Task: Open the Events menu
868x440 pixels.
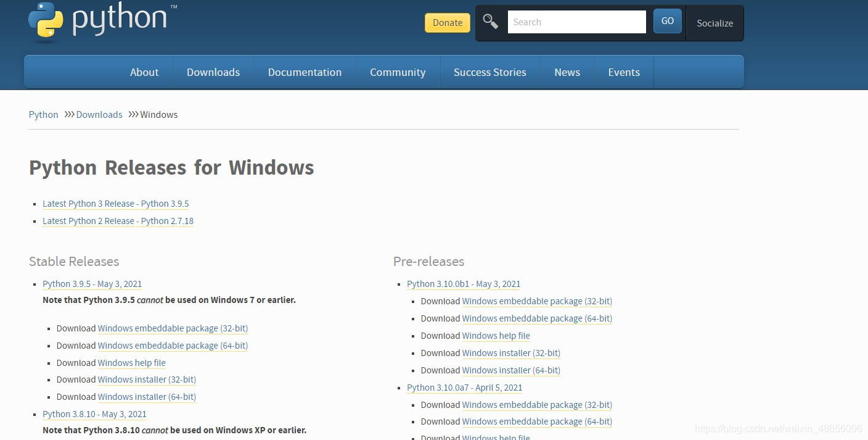Action: point(624,72)
